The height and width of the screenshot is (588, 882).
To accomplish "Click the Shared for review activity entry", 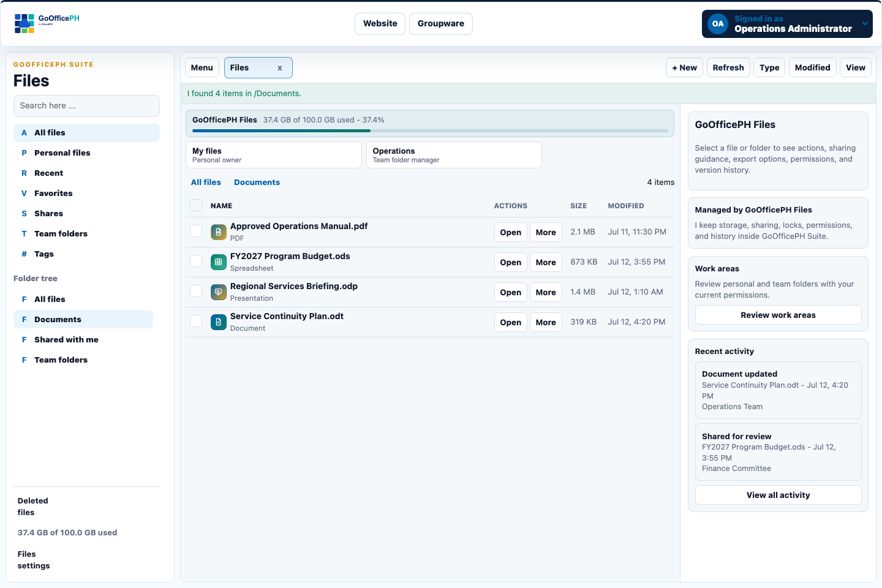I will [778, 452].
